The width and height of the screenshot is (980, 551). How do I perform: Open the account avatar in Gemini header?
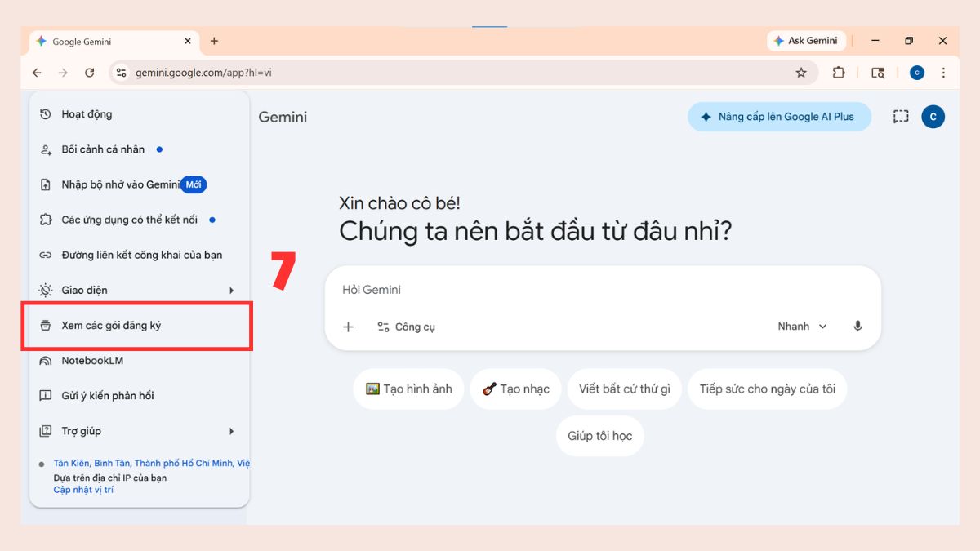click(933, 117)
